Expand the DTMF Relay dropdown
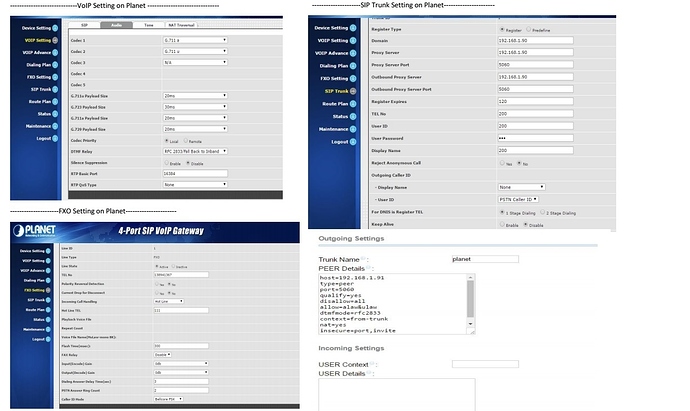690x411 pixels. coord(195,151)
